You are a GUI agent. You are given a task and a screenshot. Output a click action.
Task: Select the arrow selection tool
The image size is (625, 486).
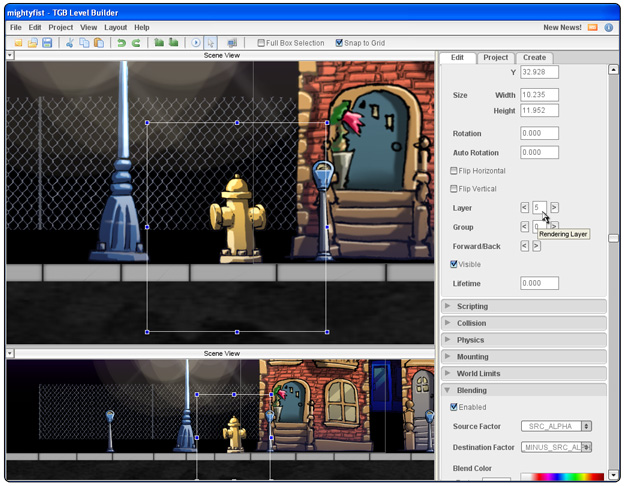[x=210, y=43]
